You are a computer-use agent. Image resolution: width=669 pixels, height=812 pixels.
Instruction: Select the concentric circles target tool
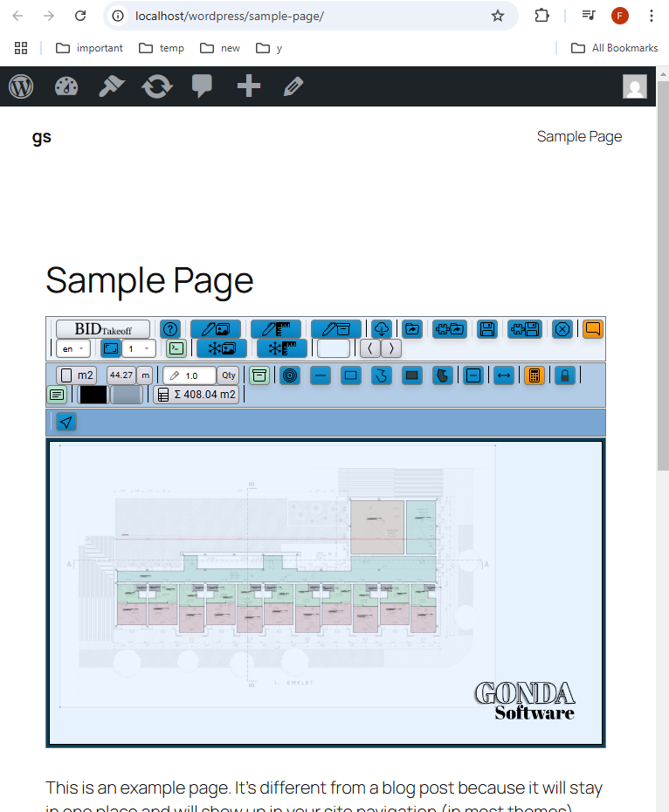[290, 375]
